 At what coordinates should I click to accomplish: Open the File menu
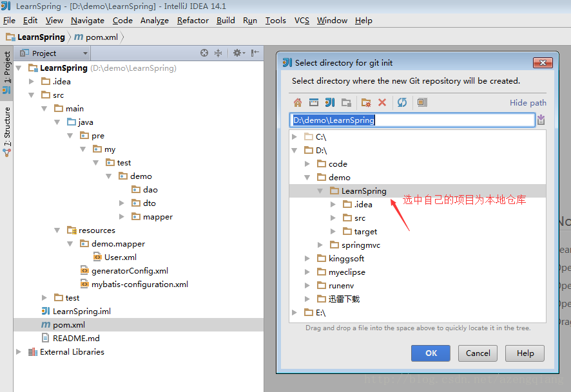click(9, 21)
